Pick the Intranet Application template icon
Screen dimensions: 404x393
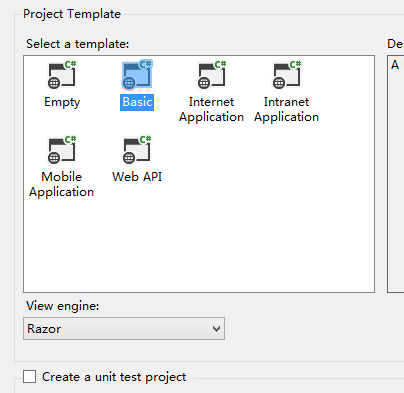pos(287,75)
